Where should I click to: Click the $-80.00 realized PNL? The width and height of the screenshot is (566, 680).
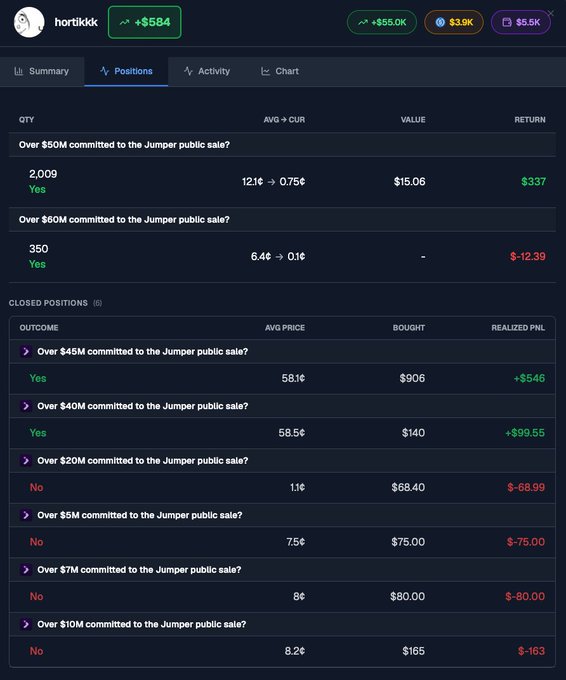[525, 597]
